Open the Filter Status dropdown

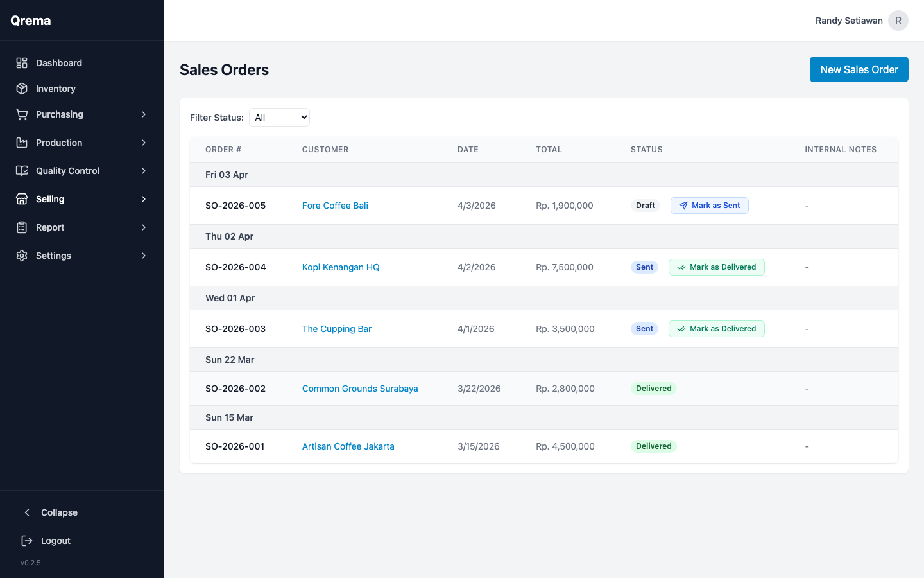click(x=279, y=117)
